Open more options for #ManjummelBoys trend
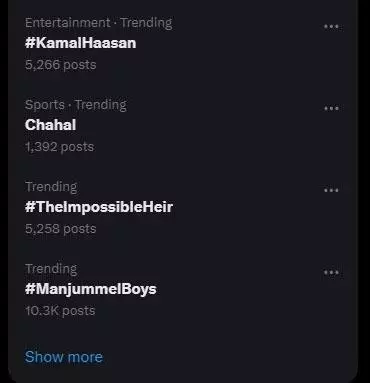Image resolution: width=370 pixels, height=383 pixels. pyautogui.click(x=331, y=272)
